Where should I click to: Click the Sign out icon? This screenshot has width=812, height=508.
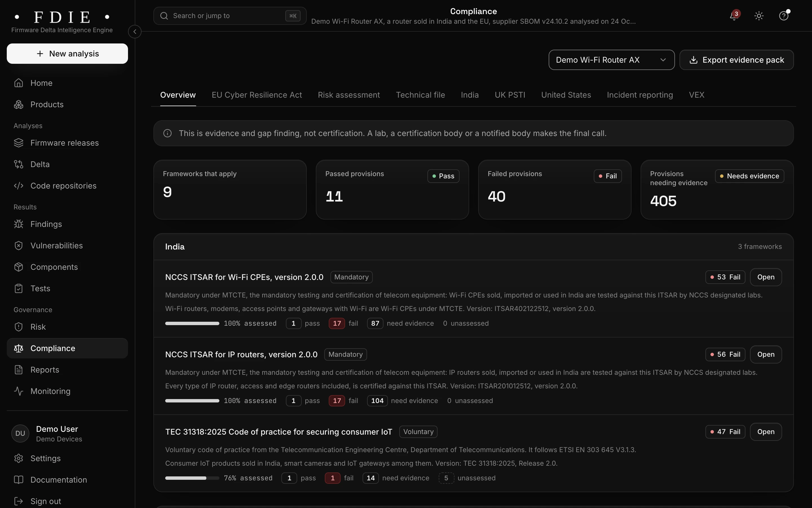click(19, 501)
